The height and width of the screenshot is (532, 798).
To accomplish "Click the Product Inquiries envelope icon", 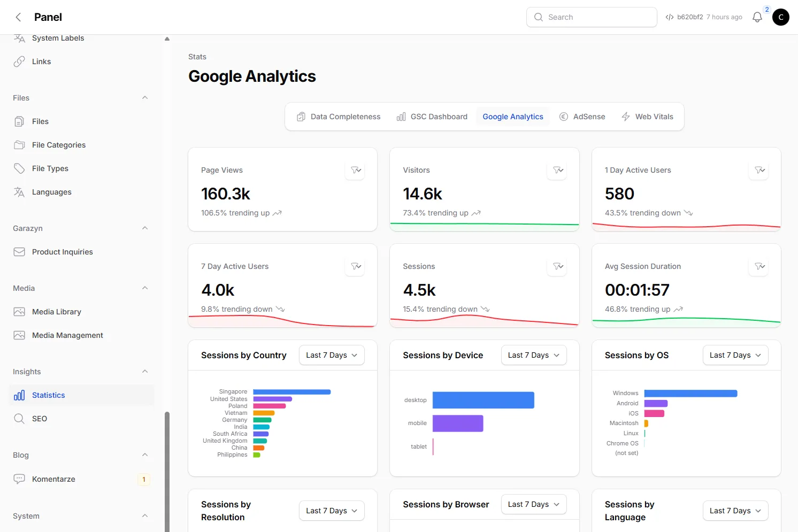I will click(x=19, y=252).
